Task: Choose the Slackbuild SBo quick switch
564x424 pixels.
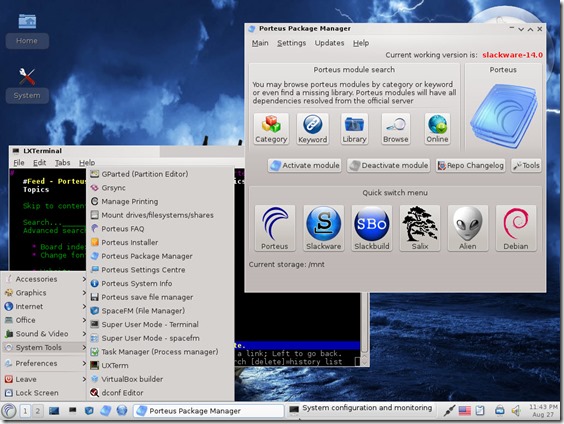Action: coord(372,228)
